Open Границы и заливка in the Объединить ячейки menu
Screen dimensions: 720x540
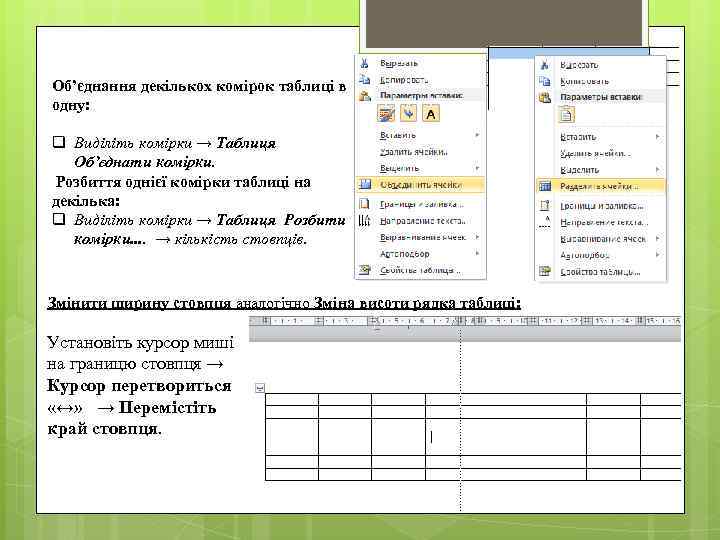point(422,204)
